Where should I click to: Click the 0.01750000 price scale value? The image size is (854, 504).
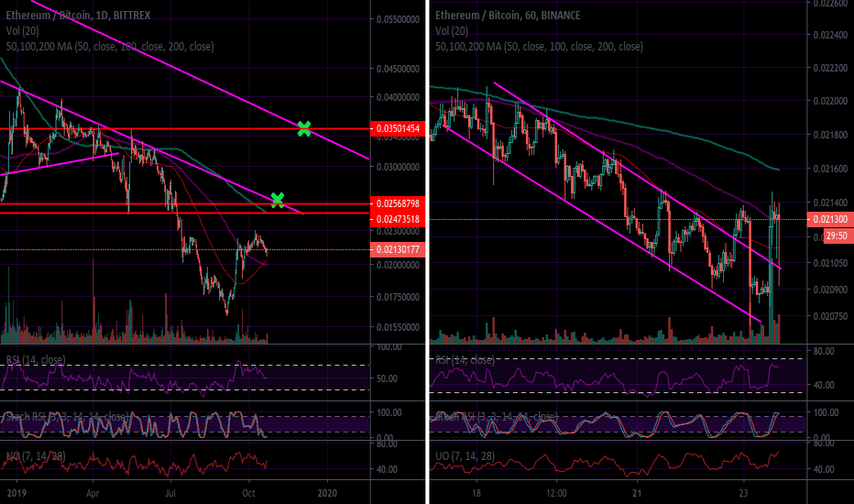pos(398,297)
